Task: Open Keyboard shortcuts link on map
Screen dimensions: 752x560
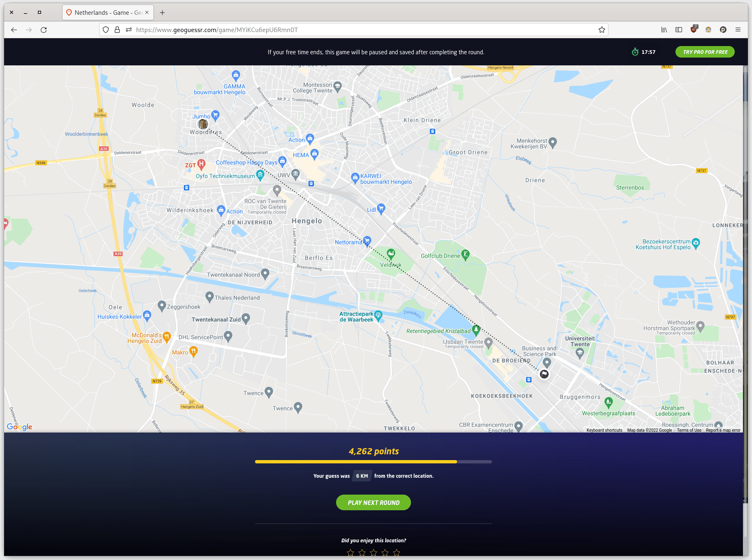Action: [x=604, y=430]
